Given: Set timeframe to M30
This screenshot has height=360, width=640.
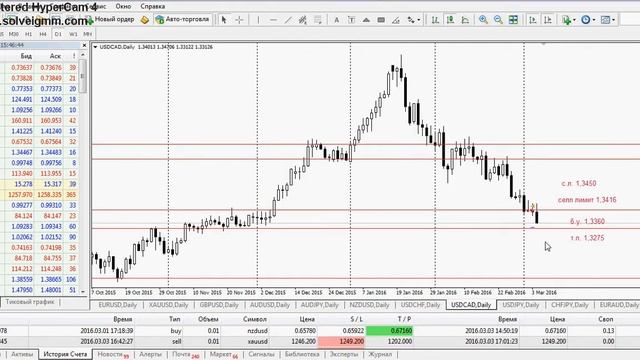Looking at the screenshot, I should pos(13,34).
